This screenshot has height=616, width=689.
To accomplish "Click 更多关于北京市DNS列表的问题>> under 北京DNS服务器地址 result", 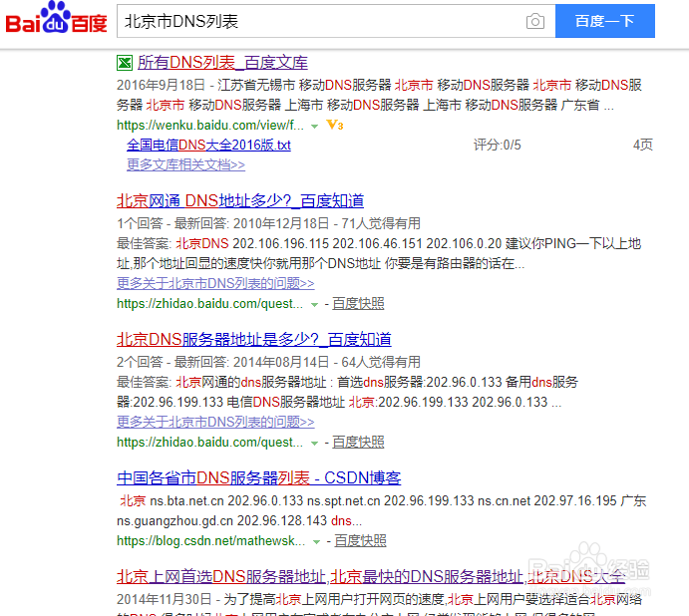I will [215, 422].
